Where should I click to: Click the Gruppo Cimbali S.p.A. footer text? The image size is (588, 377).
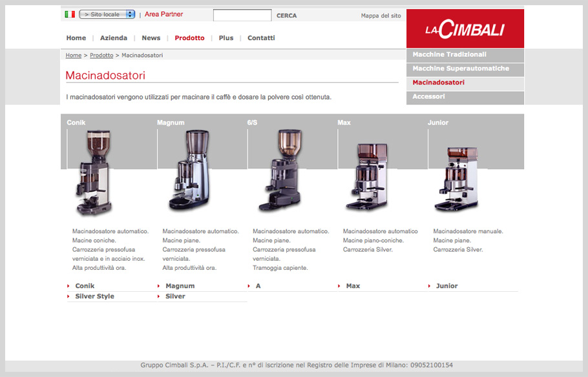coord(297,365)
